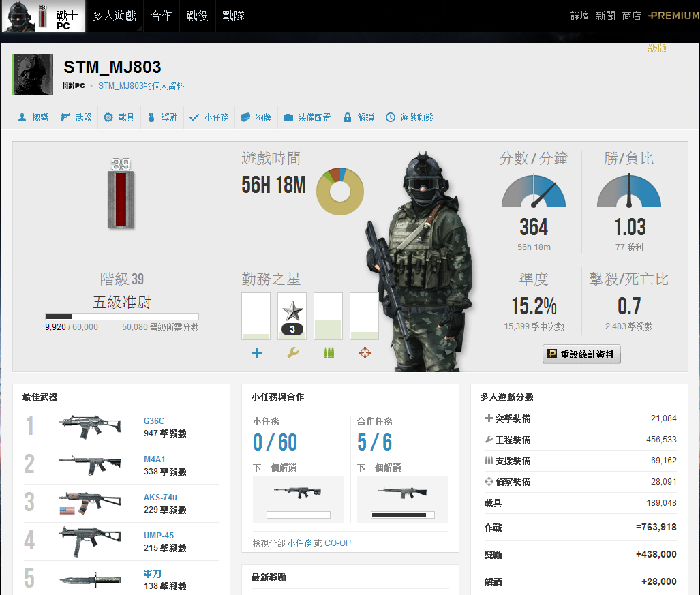Click the next assignment unlock weapon image
Viewport: 700px width, 595px height.
(298, 492)
